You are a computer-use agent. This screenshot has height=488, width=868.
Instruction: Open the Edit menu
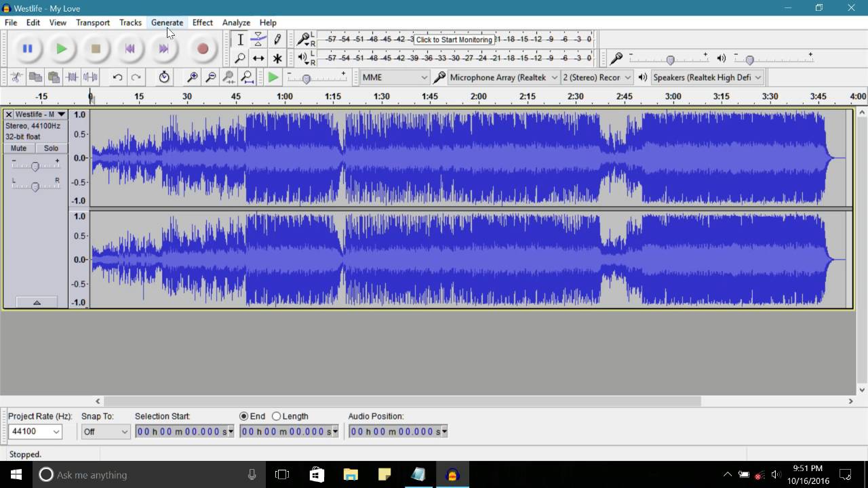click(33, 22)
